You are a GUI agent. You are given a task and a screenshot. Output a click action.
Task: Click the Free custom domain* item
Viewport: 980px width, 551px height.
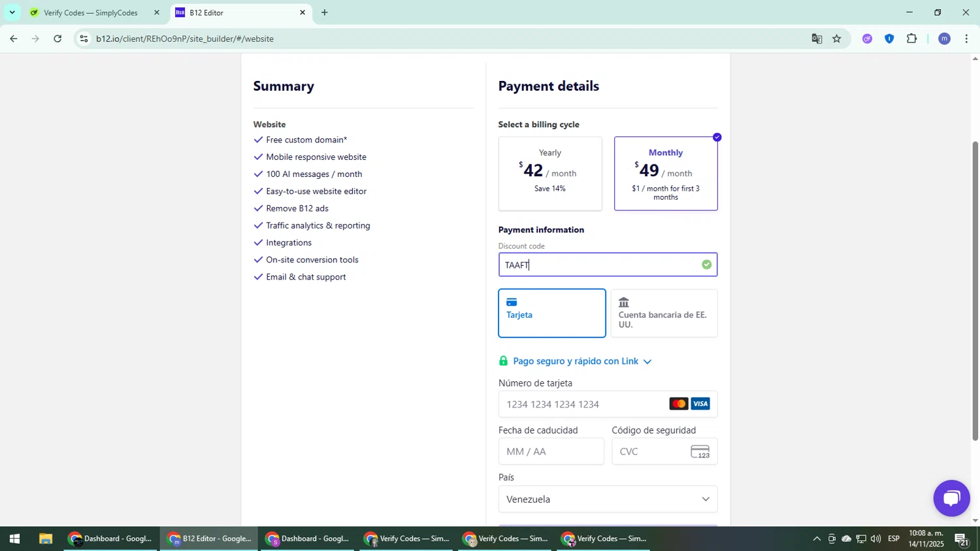[306, 140]
